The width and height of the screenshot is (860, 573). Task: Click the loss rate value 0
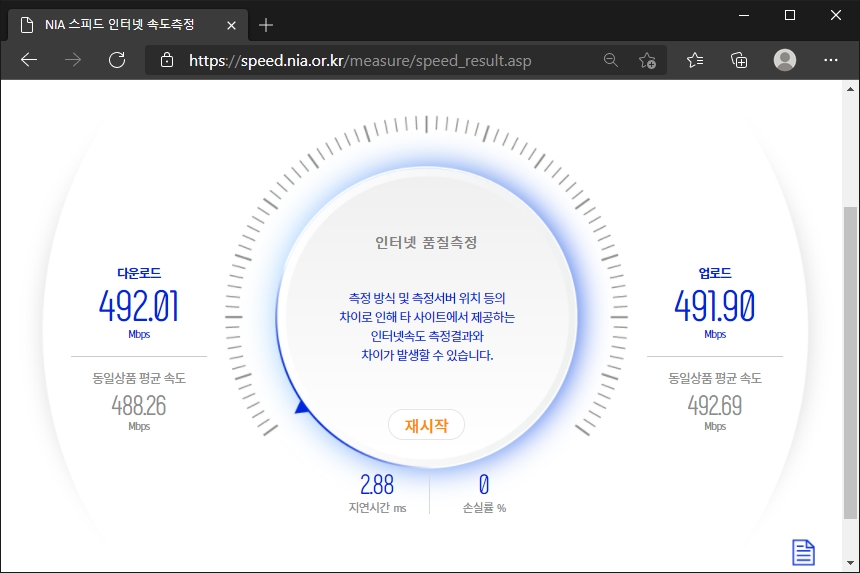coord(483,485)
